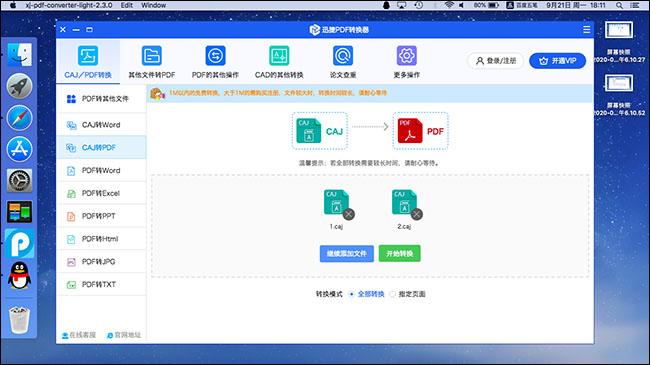
Task: Open System Preferences in dock
Action: (19, 180)
